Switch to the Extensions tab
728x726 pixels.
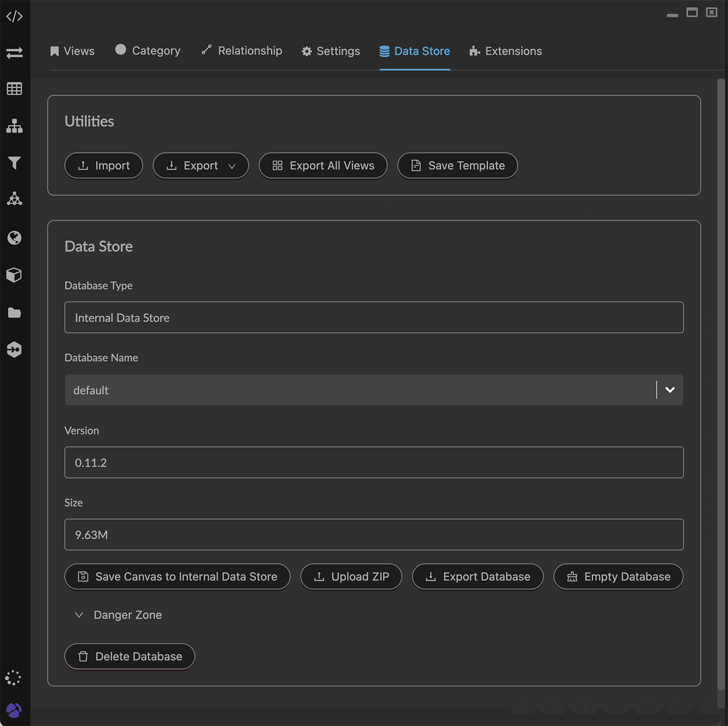click(x=505, y=51)
